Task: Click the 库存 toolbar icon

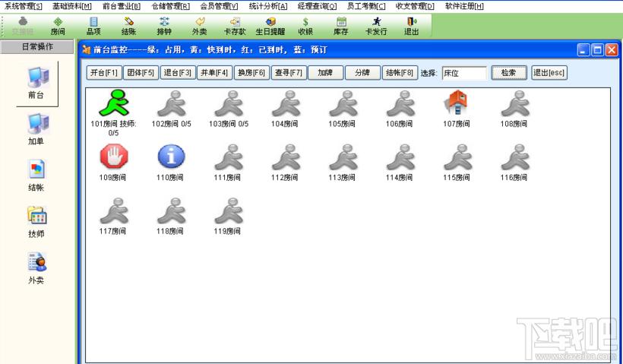Action: pyautogui.click(x=341, y=27)
